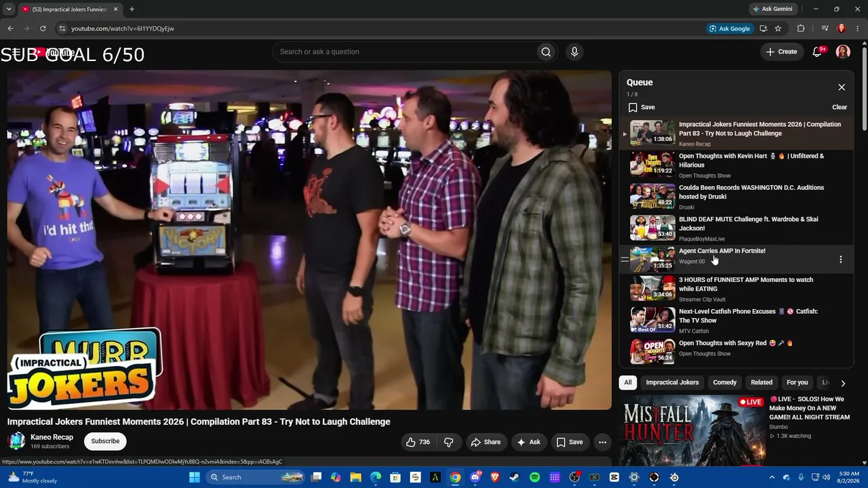Save the video using Save under player
Image resolution: width=868 pixels, height=488 pixels.
[x=570, y=442]
